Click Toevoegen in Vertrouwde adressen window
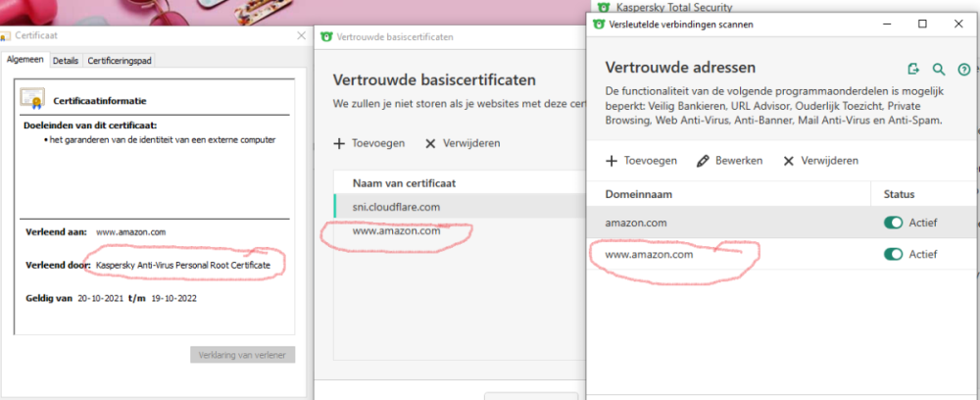Screen dimensions: 980x400 [641, 161]
